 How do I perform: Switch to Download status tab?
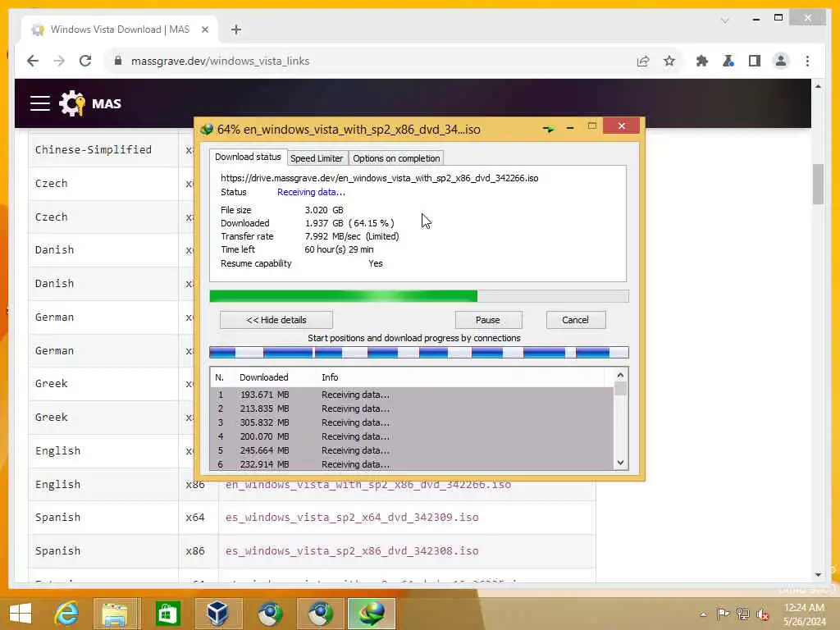[248, 157]
